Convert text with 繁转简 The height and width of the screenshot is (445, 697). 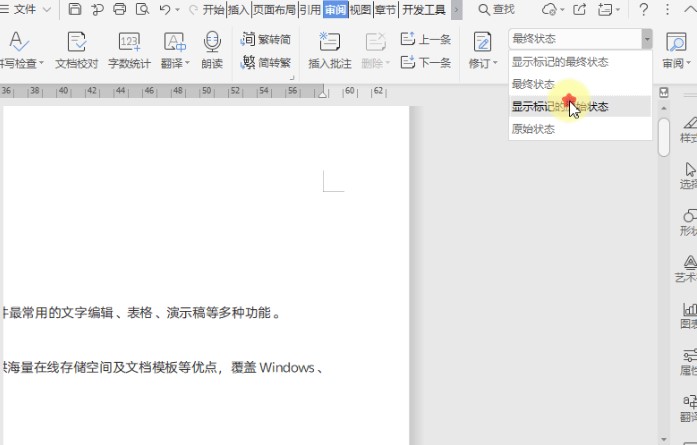click(265, 39)
